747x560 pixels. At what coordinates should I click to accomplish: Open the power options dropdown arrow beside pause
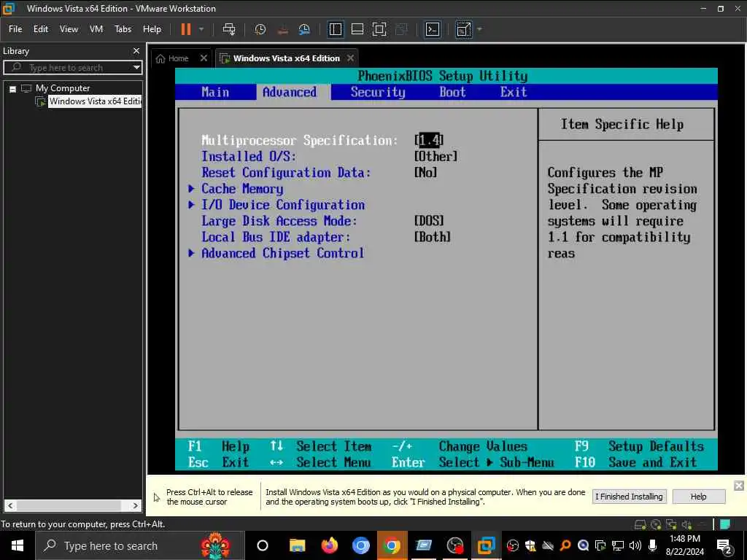click(201, 29)
